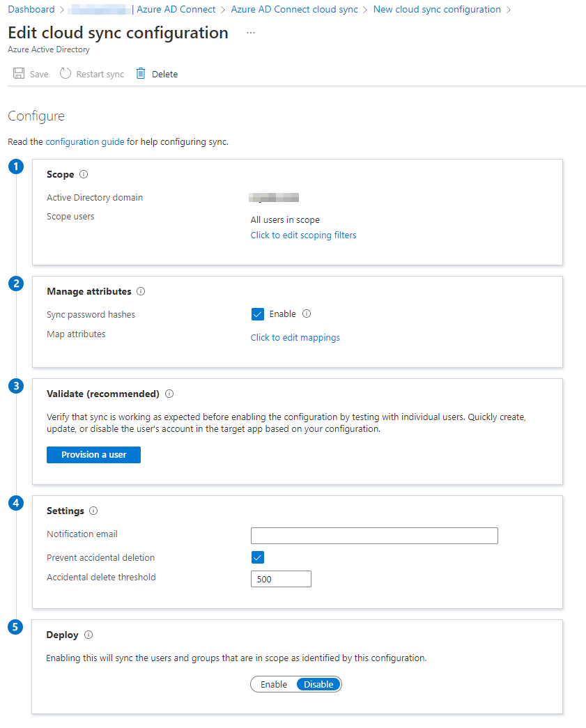586x728 pixels.
Task: Click the 'Prevent accidental deletion' label
Action: coord(101,557)
